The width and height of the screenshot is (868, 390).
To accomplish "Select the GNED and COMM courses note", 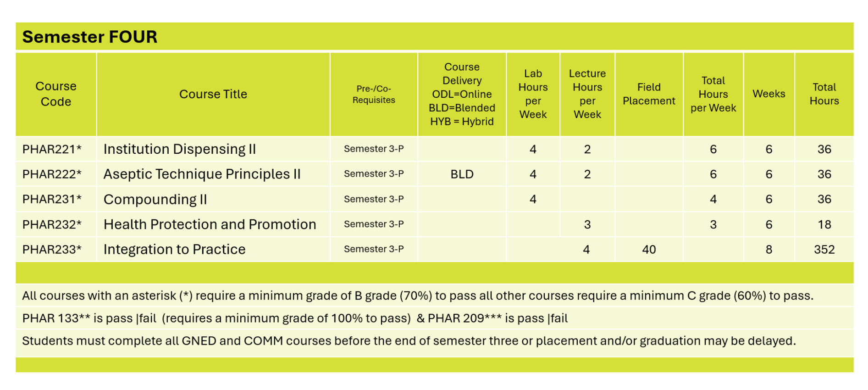I will (x=409, y=341).
